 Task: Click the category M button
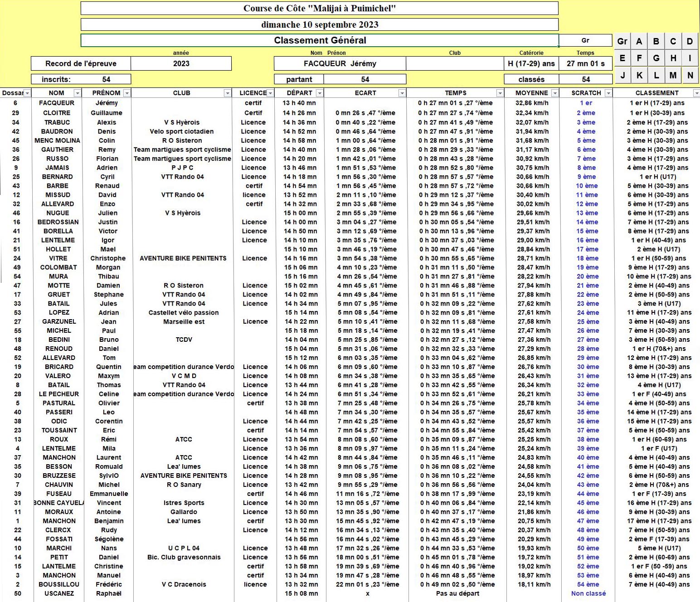tap(673, 75)
